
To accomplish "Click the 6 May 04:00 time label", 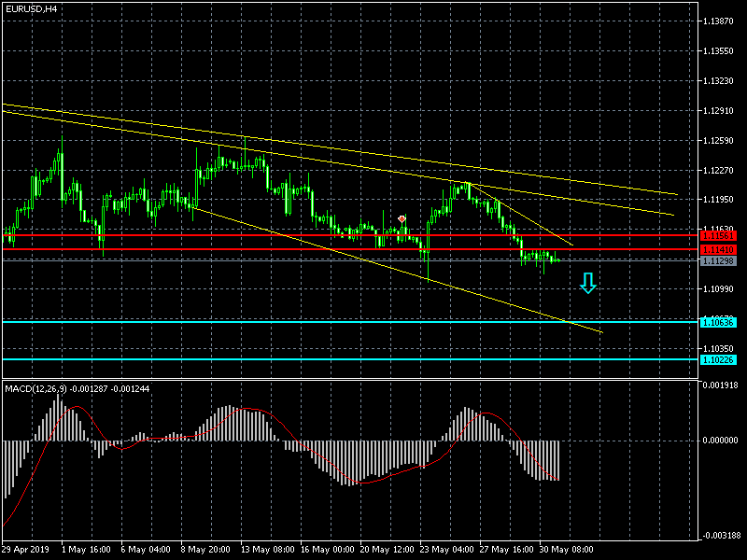I will tap(146, 550).
